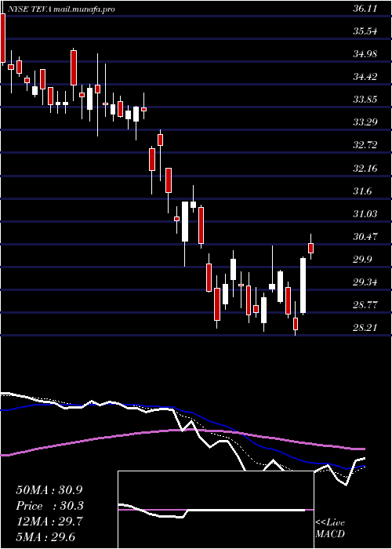The image size is (392, 549).
Task: Select the 33.85 price axis label
Action: (365, 100)
